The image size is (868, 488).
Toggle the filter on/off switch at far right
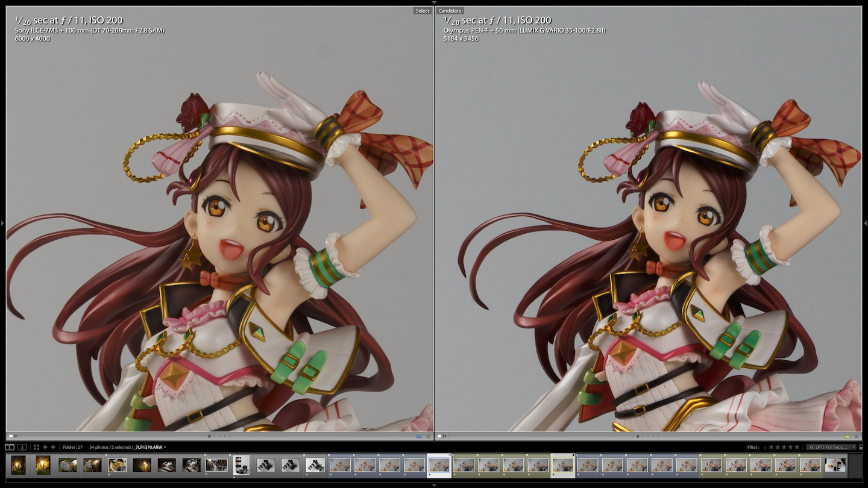pos(861,447)
